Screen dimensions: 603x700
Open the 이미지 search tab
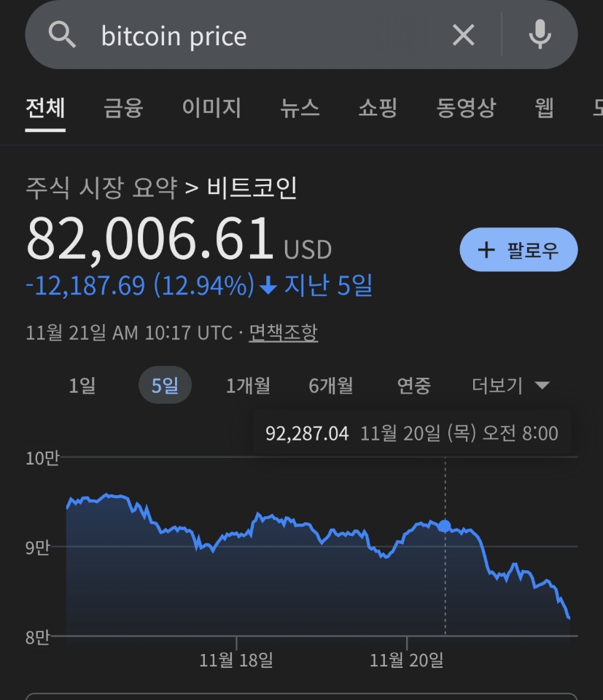[x=211, y=108]
